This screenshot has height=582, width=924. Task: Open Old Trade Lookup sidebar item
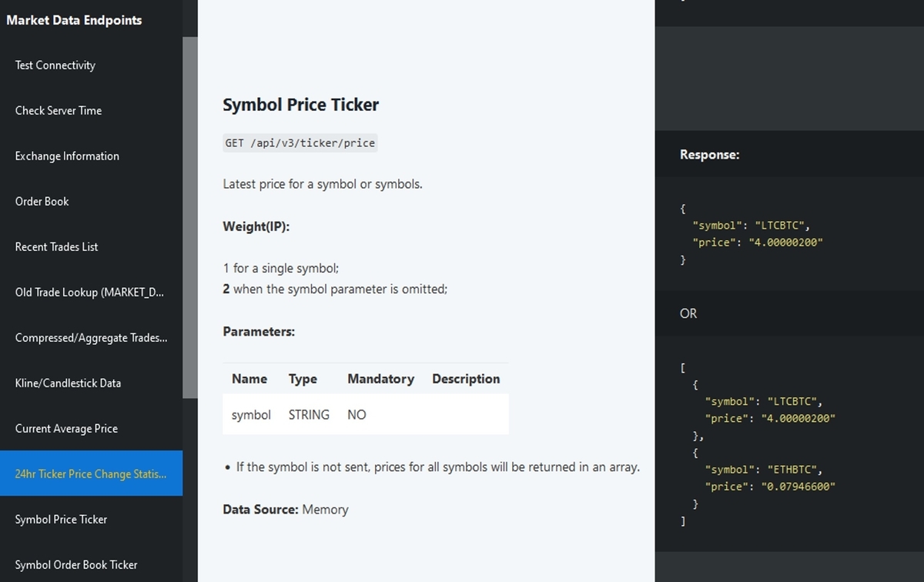[x=89, y=293]
